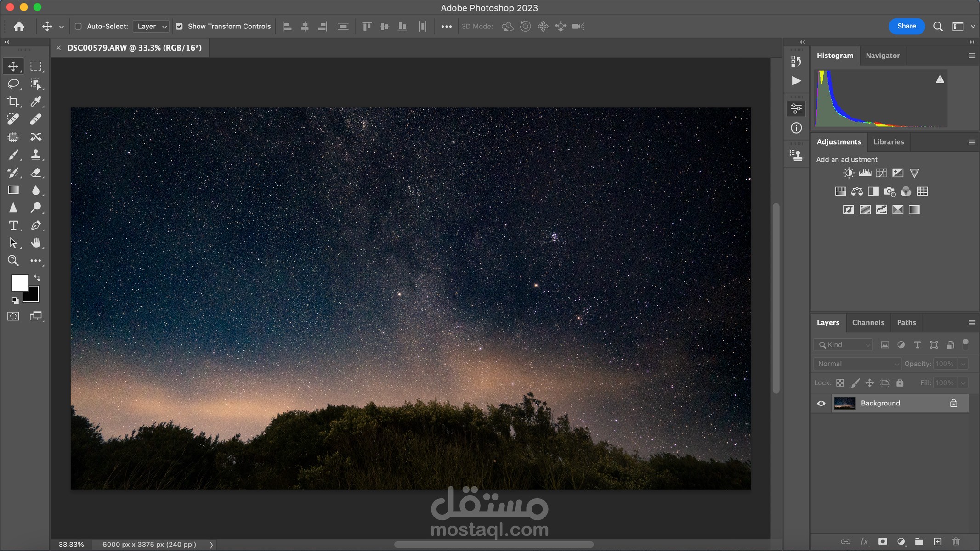Delete layer with trash icon

pos(956,542)
